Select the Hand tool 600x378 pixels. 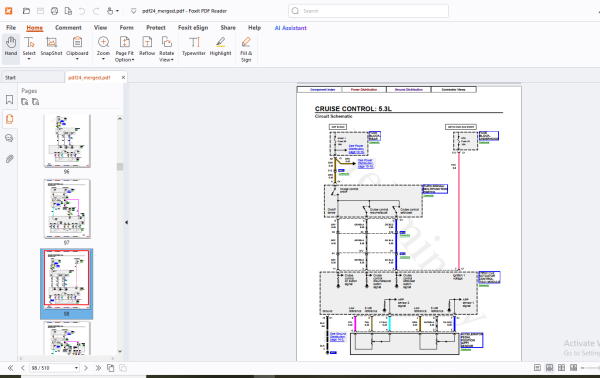pyautogui.click(x=11, y=46)
